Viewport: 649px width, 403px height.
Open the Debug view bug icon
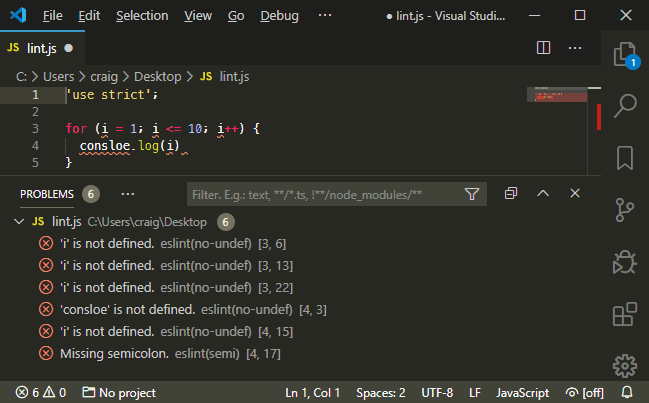pyautogui.click(x=625, y=262)
